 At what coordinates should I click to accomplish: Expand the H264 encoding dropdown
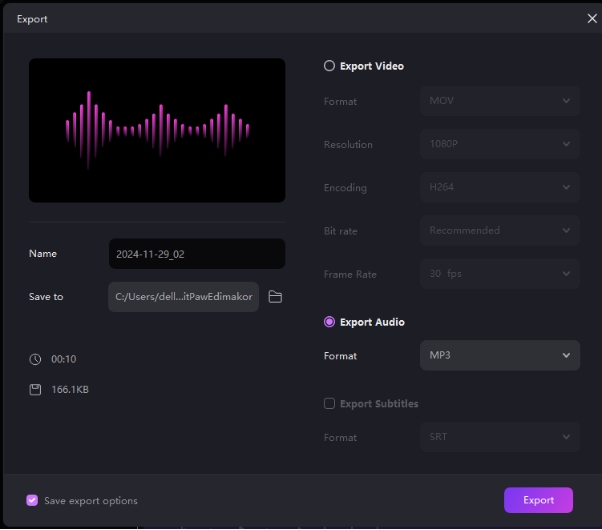pos(499,187)
